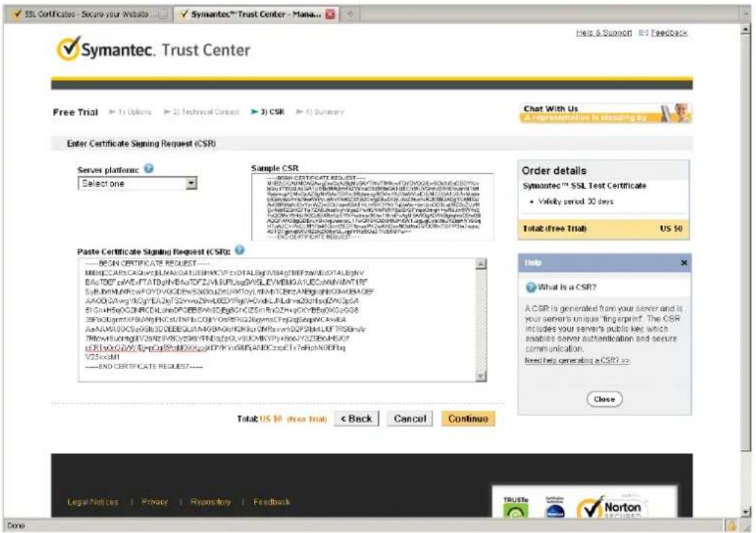Click the TRUSTe badge in footer
The image size is (756, 533).
tap(515, 508)
